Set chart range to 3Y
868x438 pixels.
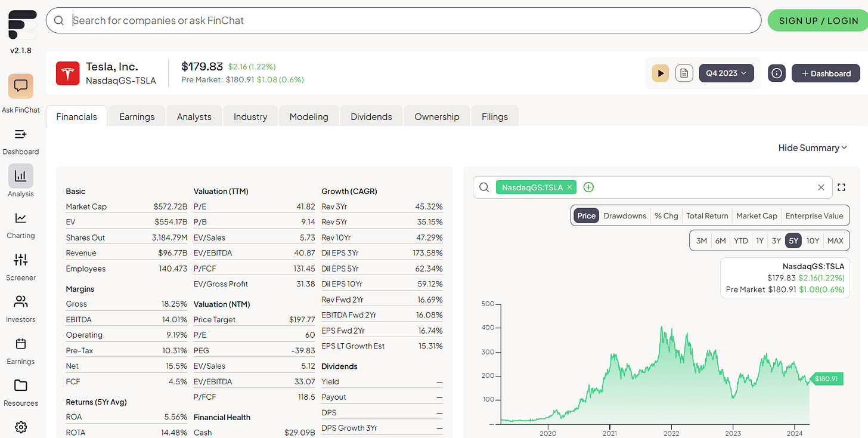[x=776, y=240]
